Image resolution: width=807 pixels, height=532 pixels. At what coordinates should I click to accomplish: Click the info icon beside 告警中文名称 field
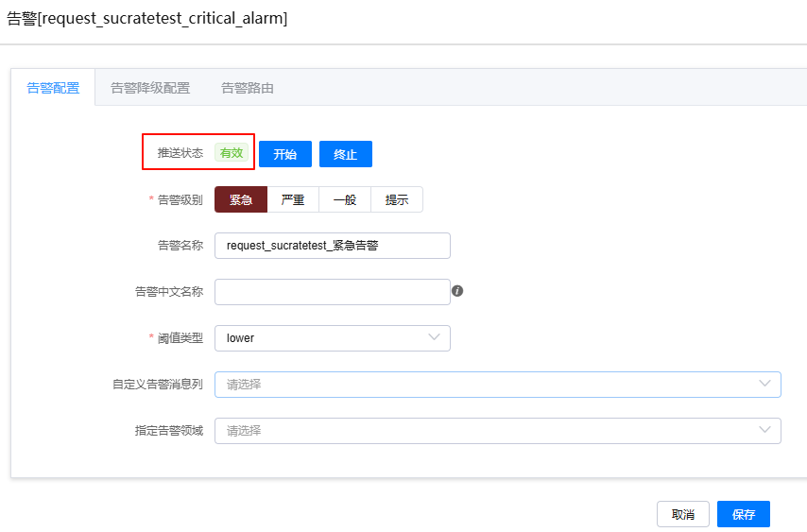[x=457, y=291]
